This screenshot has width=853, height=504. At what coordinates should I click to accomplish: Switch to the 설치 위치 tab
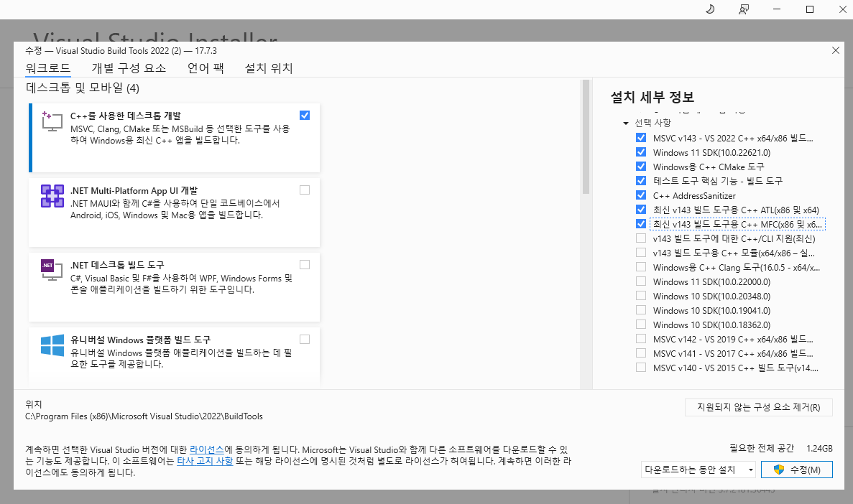click(x=268, y=68)
